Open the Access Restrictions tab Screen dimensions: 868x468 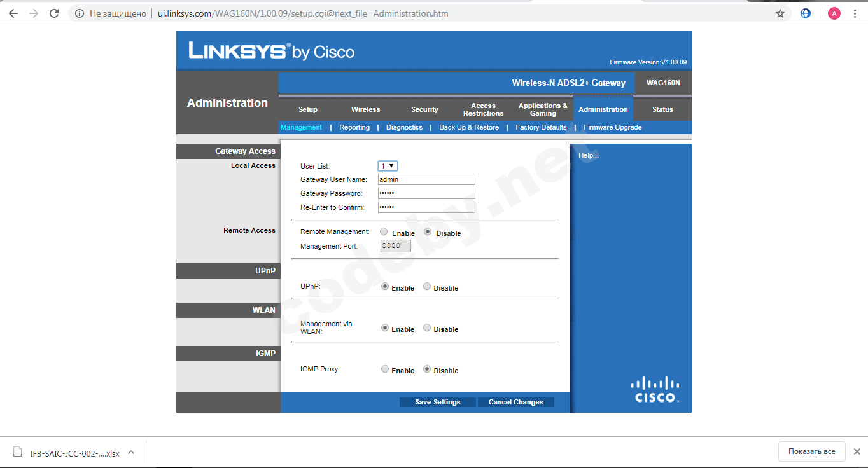tap(484, 109)
